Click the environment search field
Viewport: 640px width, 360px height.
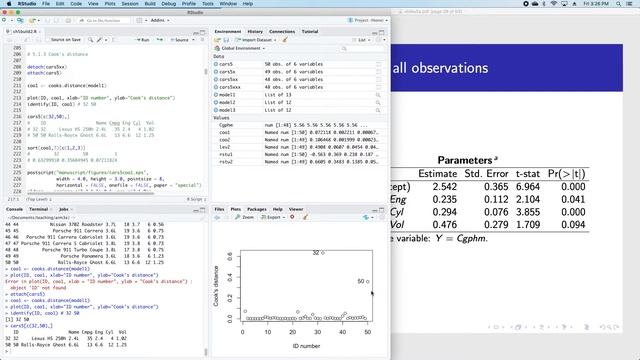[362, 48]
